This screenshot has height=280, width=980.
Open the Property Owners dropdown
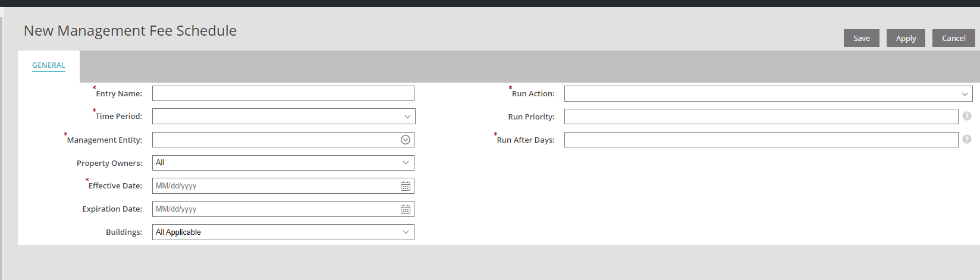283,163
